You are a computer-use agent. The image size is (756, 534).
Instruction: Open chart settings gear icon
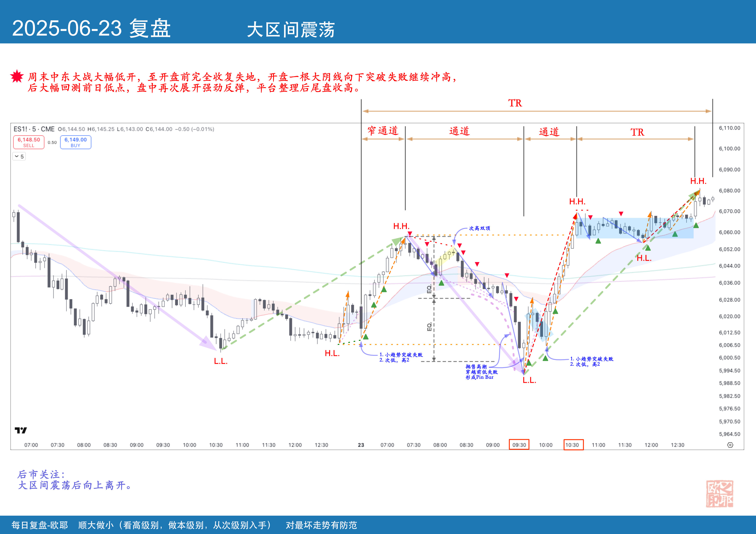click(730, 445)
